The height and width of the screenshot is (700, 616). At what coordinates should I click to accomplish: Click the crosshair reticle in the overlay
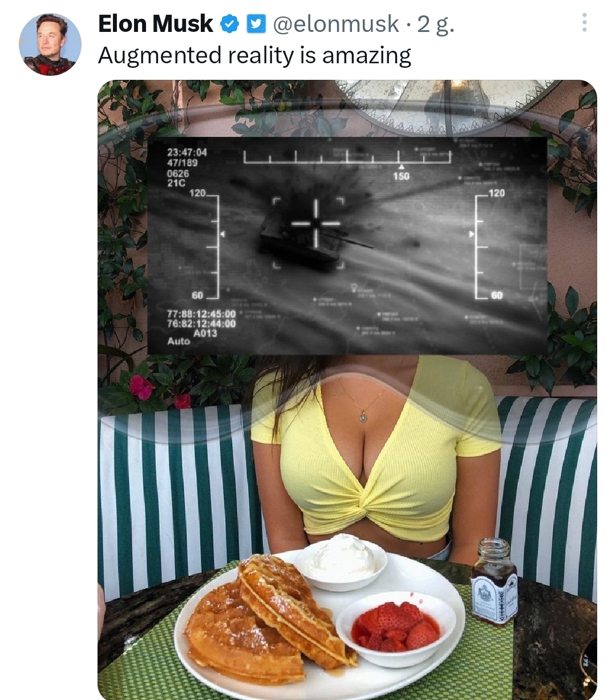pos(309,223)
